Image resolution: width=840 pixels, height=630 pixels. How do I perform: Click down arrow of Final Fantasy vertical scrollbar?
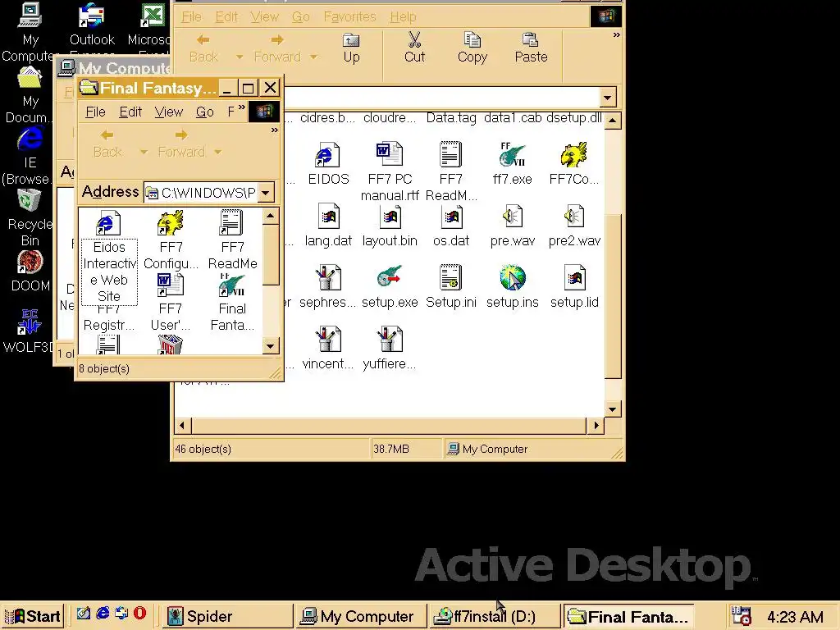pyautogui.click(x=270, y=346)
